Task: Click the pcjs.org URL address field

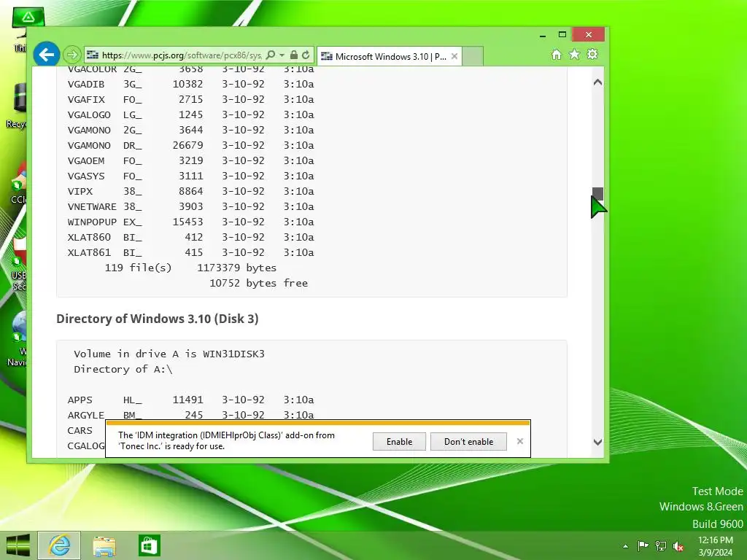Action: click(181, 55)
